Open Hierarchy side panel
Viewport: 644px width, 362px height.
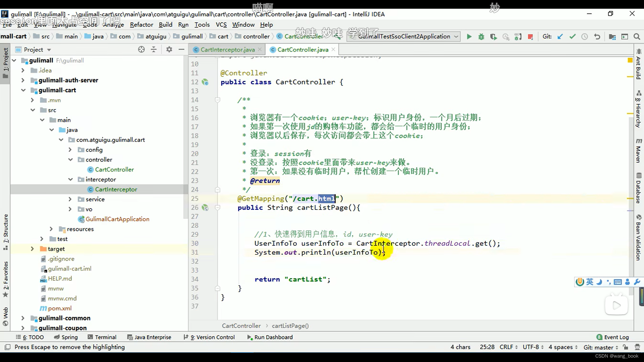[x=639, y=109]
